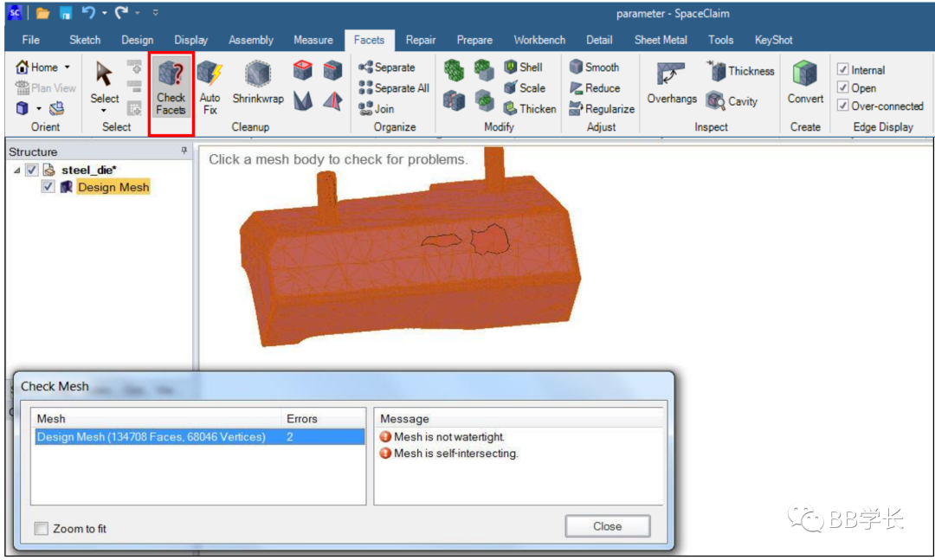
Task: Click the Join tool in Organize
Action: (x=377, y=109)
